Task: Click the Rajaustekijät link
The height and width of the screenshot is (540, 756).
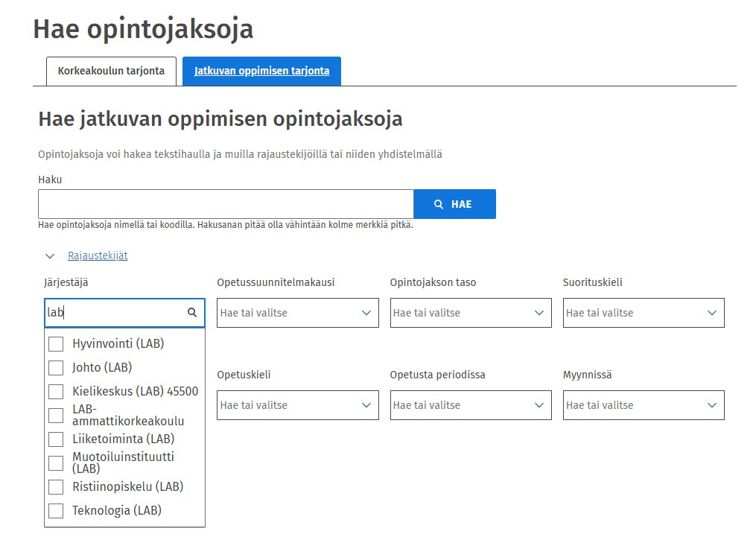Action: coord(98,255)
